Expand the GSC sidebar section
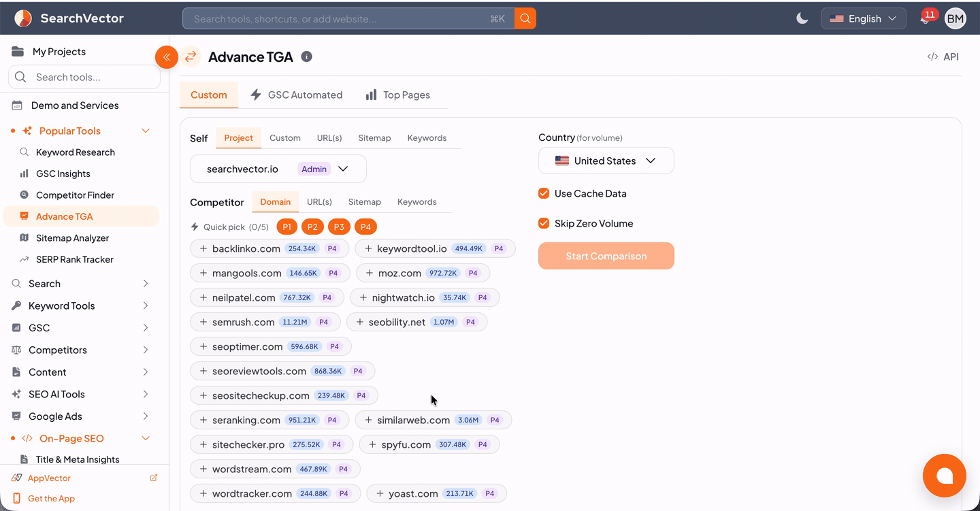Viewport: 980px width, 511px height. [145, 328]
